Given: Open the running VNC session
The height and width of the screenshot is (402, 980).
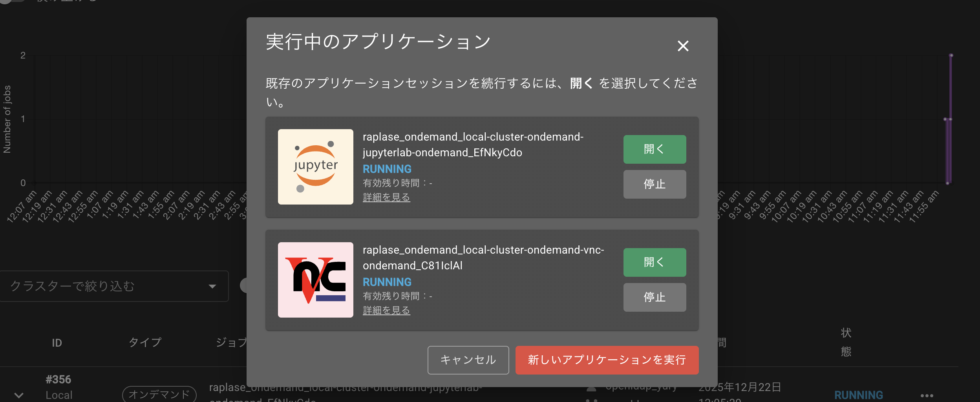Looking at the screenshot, I should [x=655, y=262].
